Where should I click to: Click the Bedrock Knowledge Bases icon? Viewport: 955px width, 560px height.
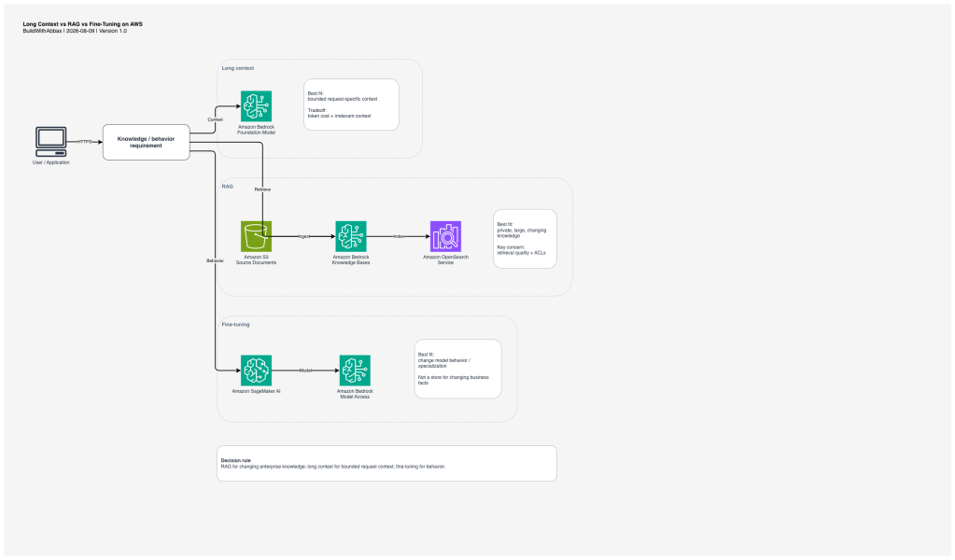[x=351, y=236]
